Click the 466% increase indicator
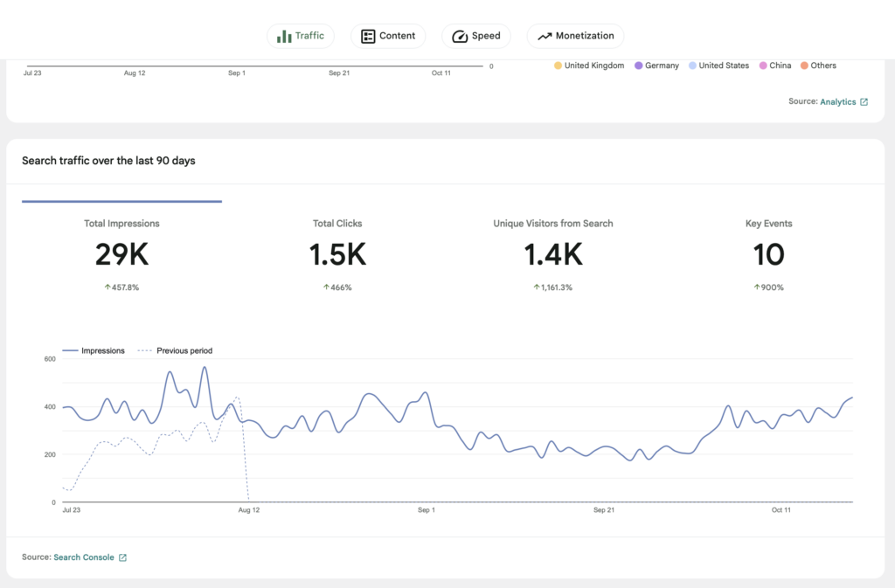 [x=337, y=287]
